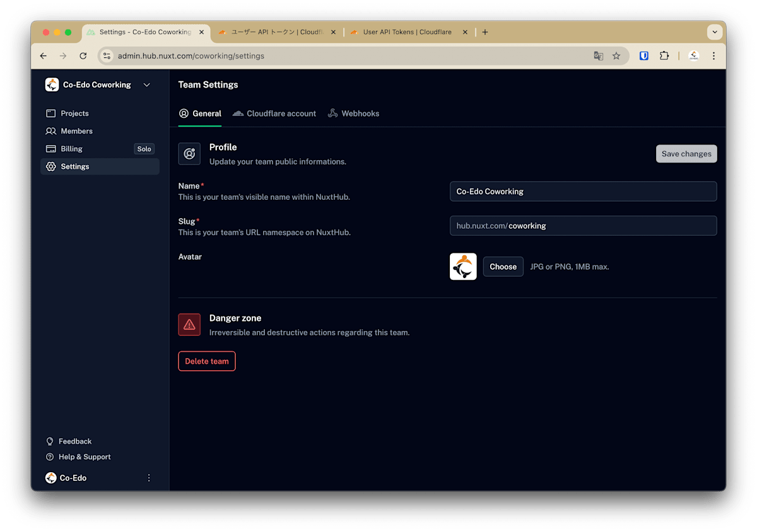Screen dimensions: 757x532
Task: Go back in browser history
Action: 44,56
